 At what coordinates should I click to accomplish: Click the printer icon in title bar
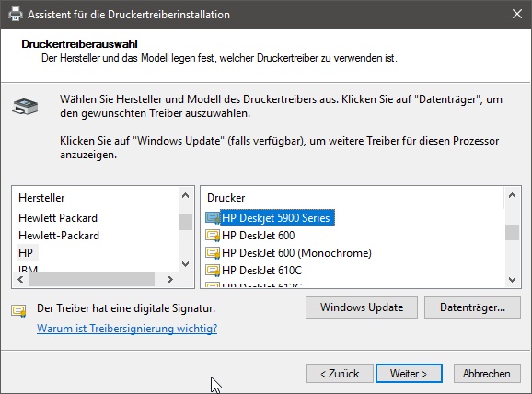tap(16, 14)
